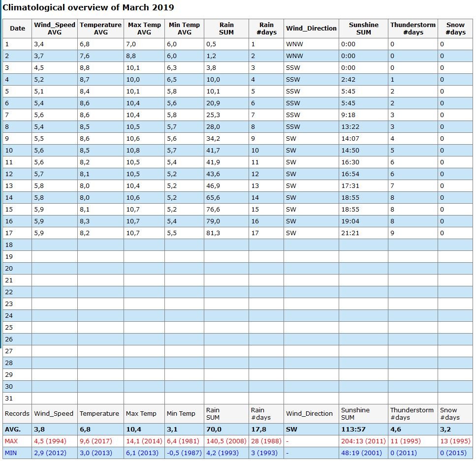
Task: Click sunshine value 21:21 on day 17
Action: click(350, 233)
